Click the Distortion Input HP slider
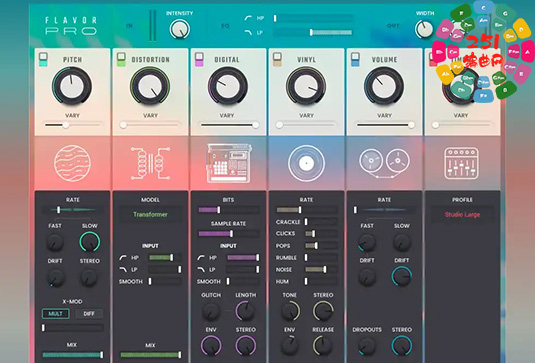Image resolution: width=535 pixels, height=363 pixels. [165, 258]
